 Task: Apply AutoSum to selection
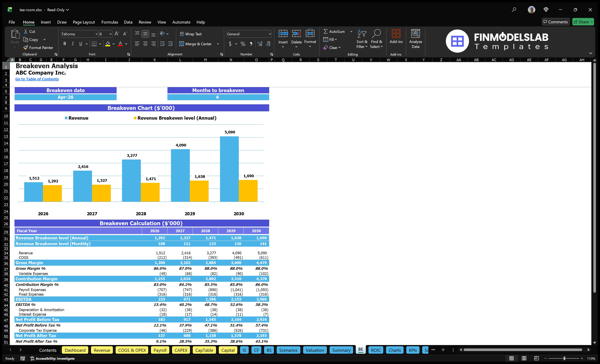coord(335,31)
